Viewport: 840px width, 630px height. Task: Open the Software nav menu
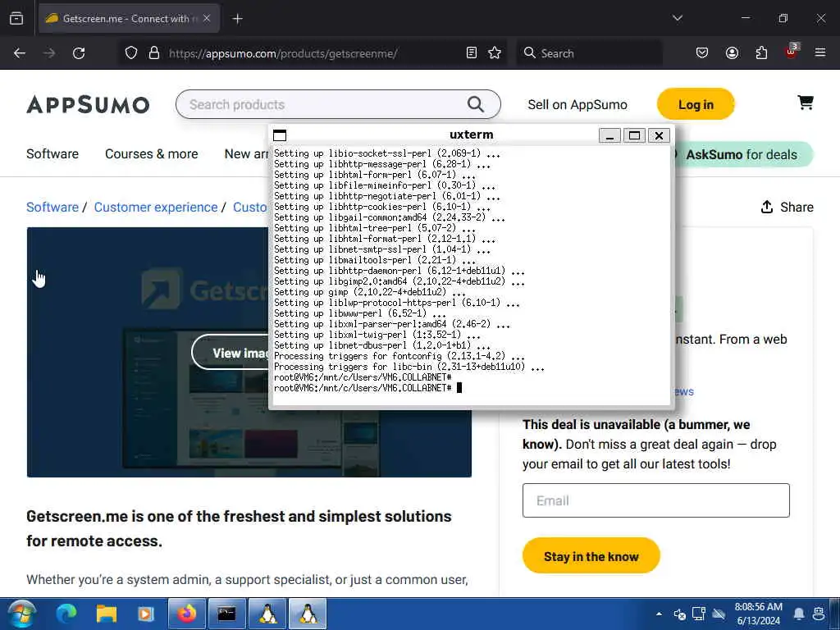(x=52, y=153)
